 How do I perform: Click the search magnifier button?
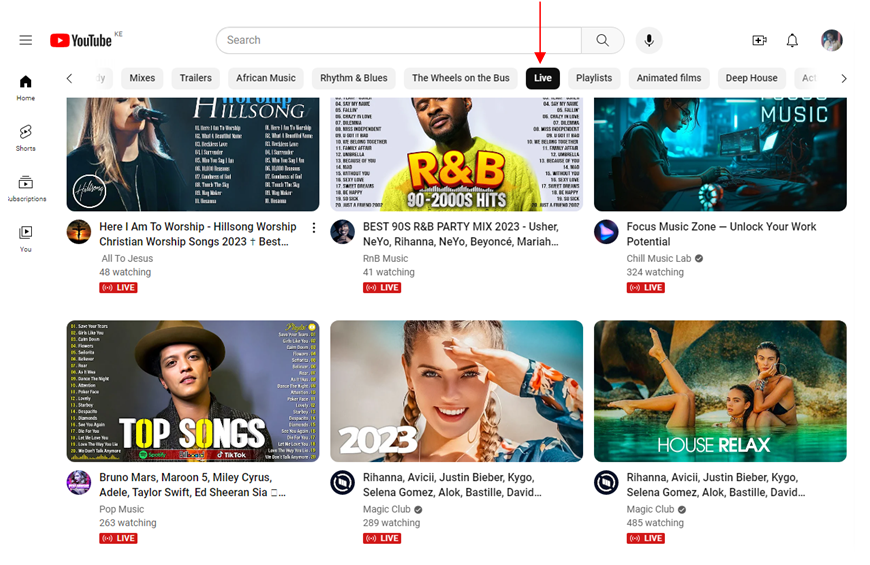[x=602, y=40]
